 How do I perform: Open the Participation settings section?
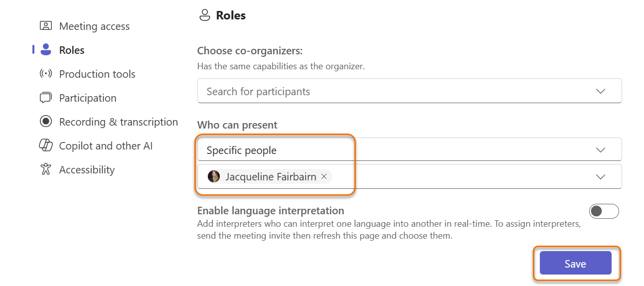88,98
